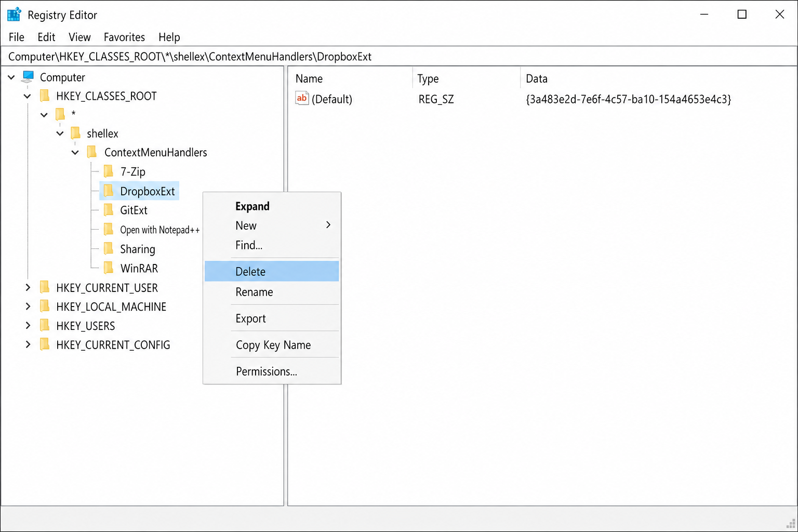This screenshot has height=532, width=798.
Task: Expand the HKEY_USERS hive
Action: click(x=28, y=326)
